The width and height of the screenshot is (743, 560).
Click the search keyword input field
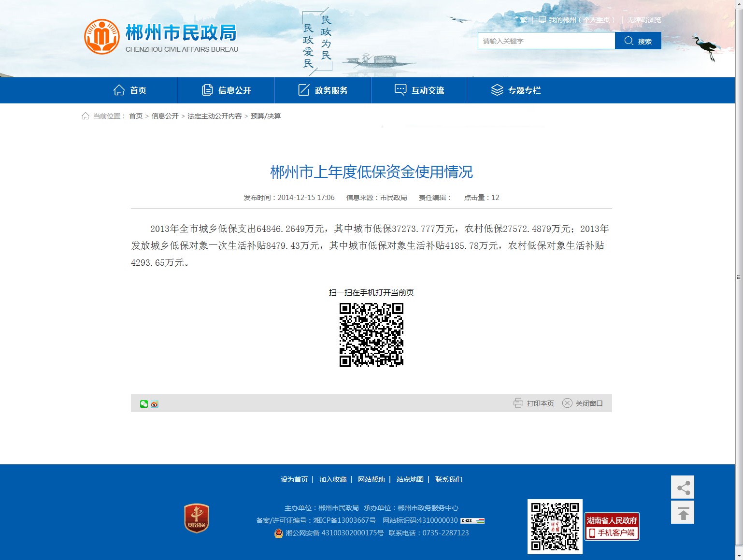coord(546,41)
